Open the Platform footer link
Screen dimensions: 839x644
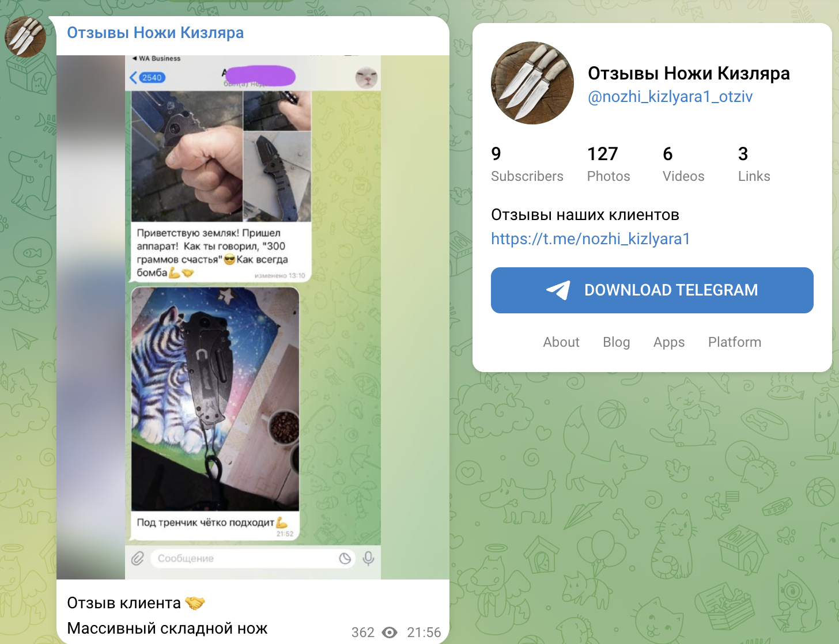pyautogui.click(x=735, y=342)
